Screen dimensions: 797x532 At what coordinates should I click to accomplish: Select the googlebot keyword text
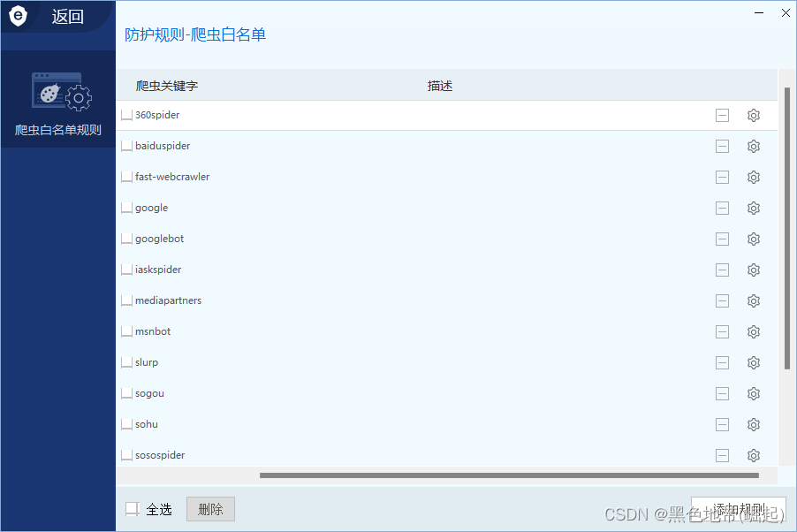click(x=160, y=239)
